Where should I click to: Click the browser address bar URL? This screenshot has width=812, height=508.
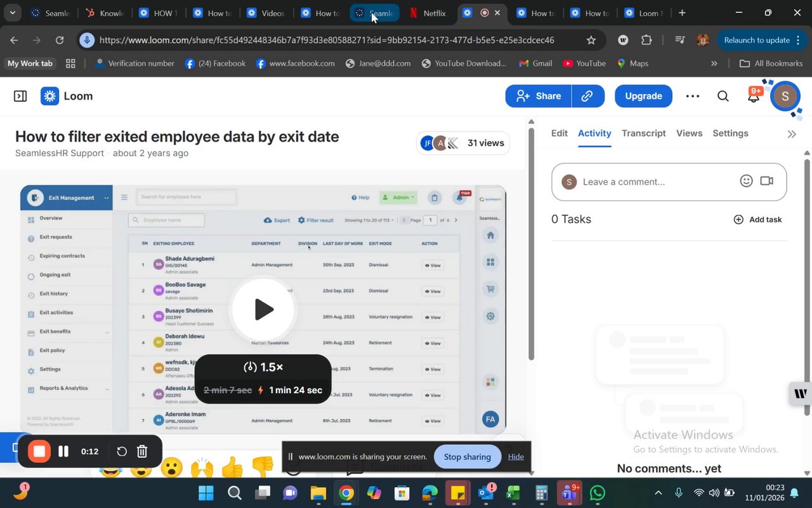click(x=327, y=40)
